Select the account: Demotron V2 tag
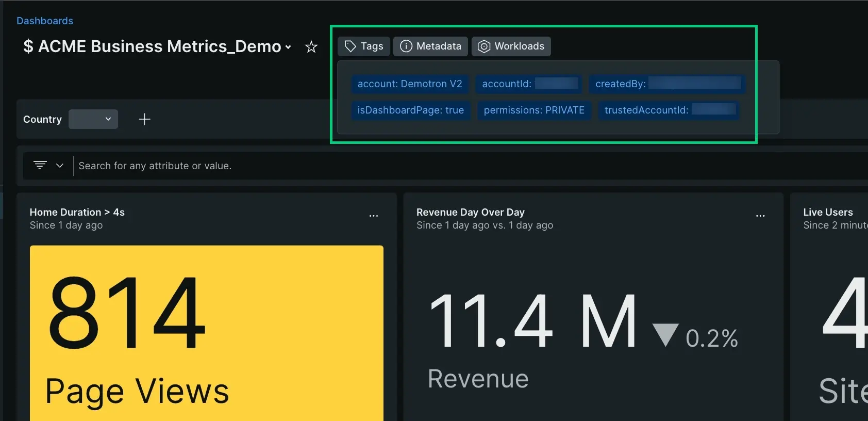Viewport: 868px width, 421px height. click(410, 84)
